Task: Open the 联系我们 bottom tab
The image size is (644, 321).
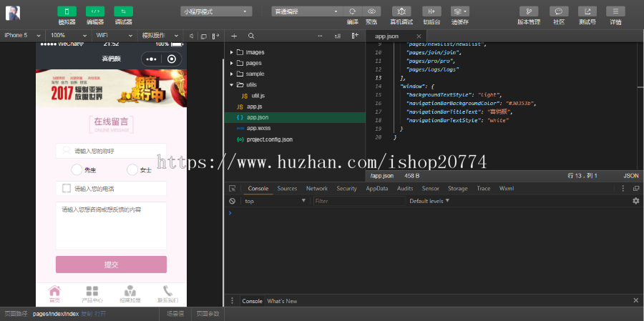Action: (x=167, y=295)
